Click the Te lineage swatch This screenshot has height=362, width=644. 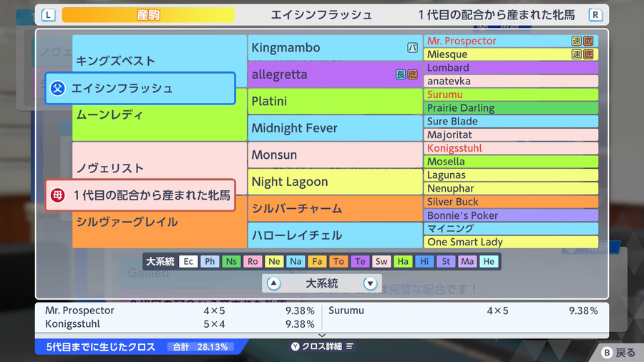(360, 261)
